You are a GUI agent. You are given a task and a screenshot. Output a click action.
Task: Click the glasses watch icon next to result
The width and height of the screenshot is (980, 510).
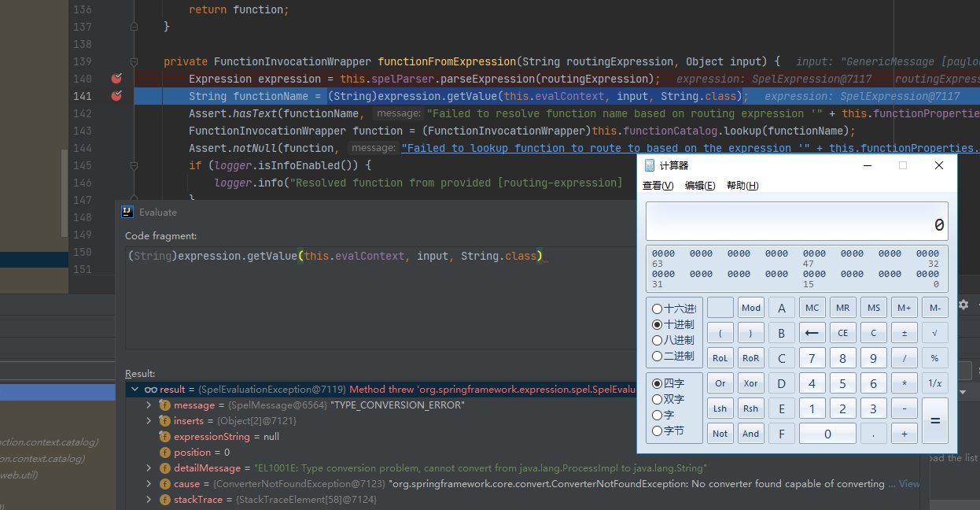151,390
